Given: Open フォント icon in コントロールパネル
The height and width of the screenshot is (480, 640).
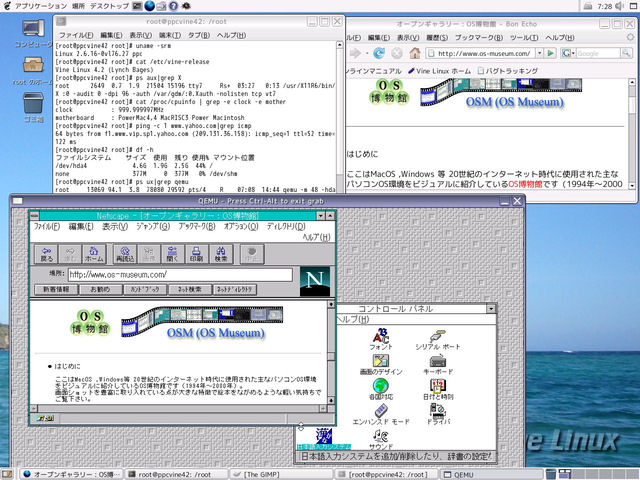Looking at the screenshot, I should pos(380,339).
